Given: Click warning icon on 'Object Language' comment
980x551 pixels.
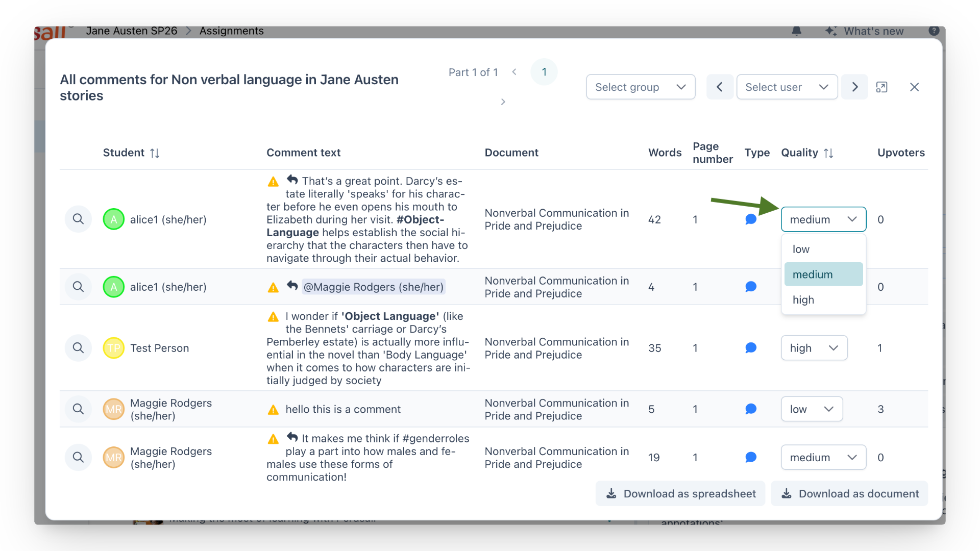Looking at the screenshot, I should [x=274, y=317].
